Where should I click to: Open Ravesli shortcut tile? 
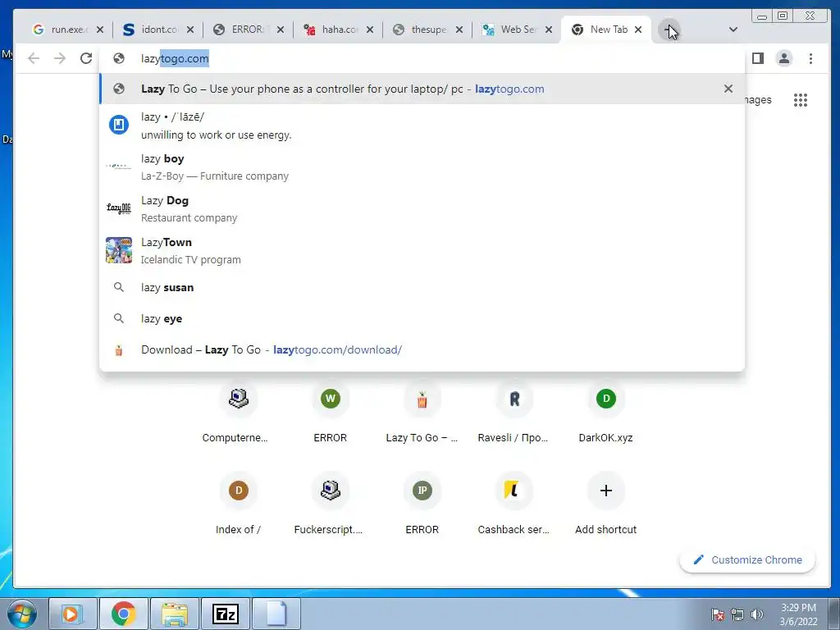pos(514,413)
